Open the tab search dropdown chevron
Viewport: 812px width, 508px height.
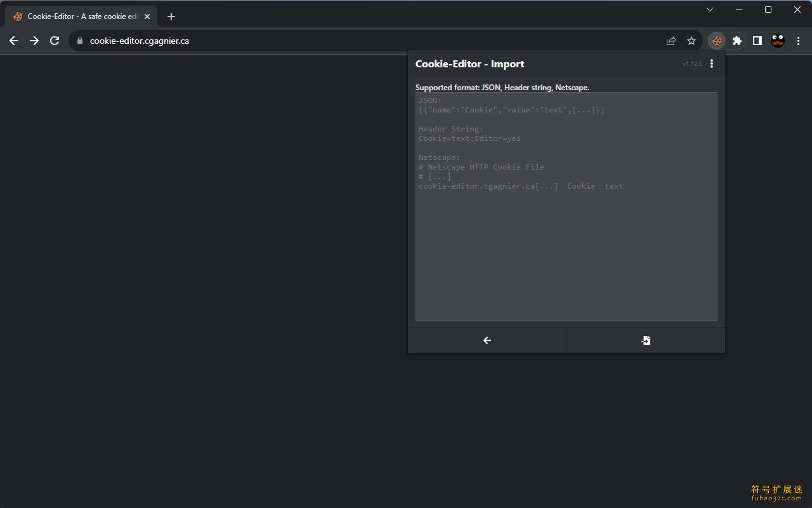click(710, 10)
